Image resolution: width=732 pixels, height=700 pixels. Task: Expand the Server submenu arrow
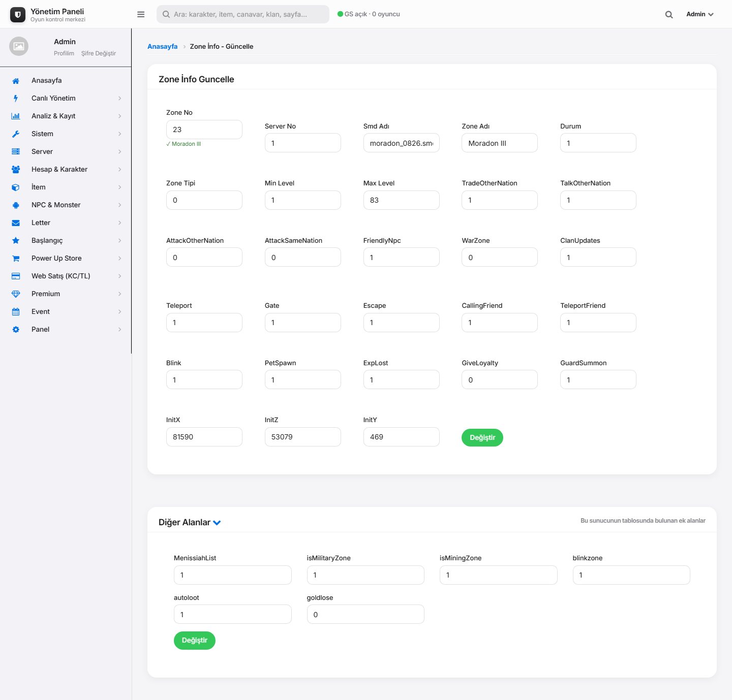120,152
